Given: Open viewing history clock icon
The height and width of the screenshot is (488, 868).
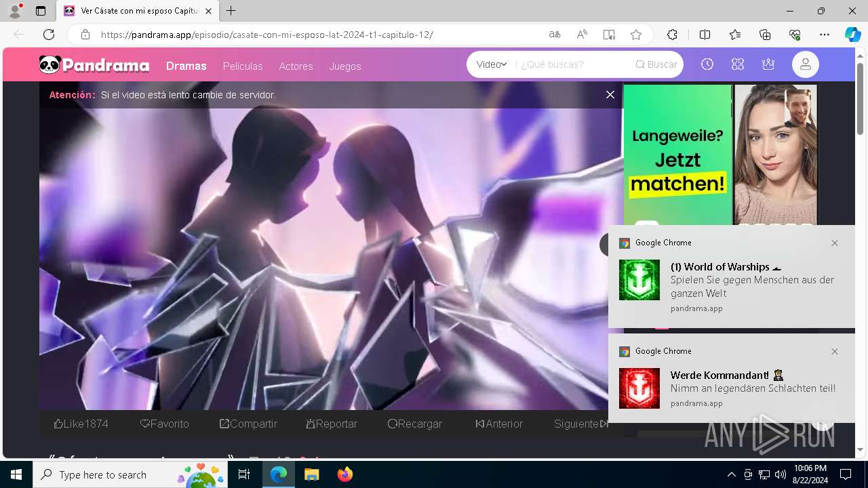Looking at the screenshot, I should [x=707, y=64].
